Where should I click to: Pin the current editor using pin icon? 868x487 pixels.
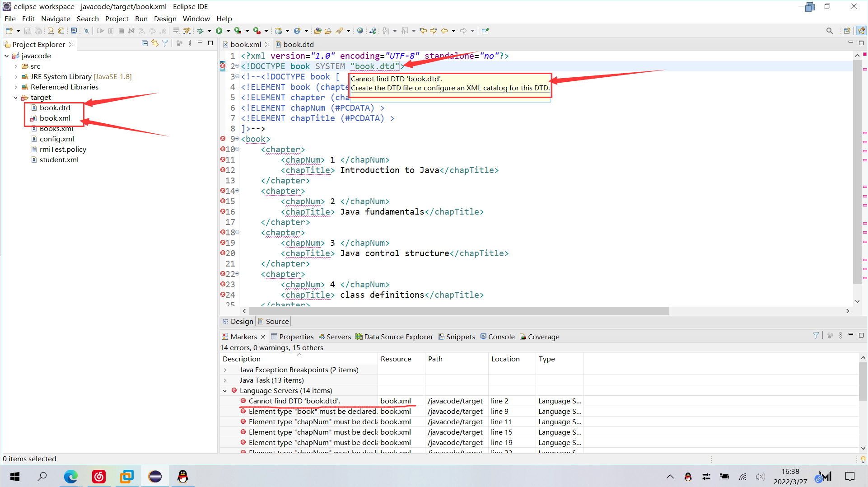[485, 31]
